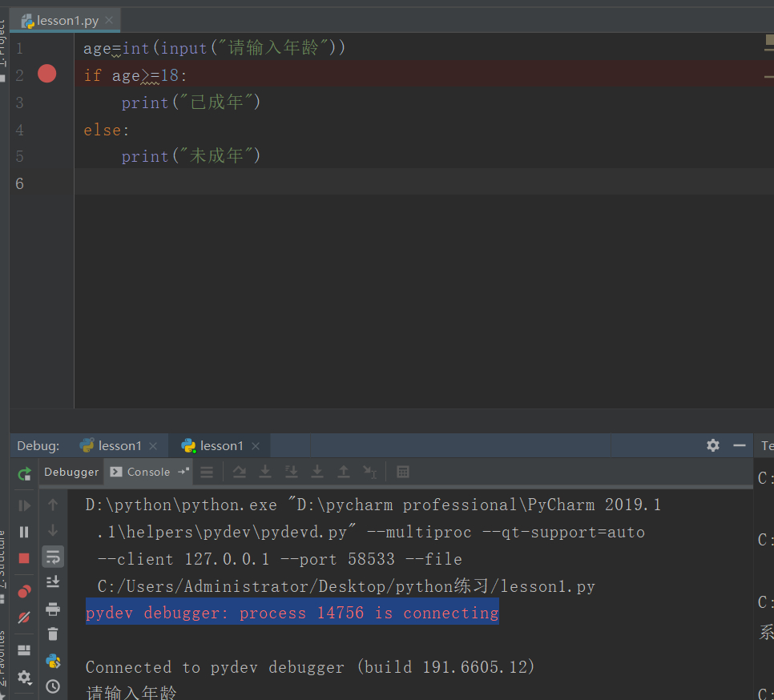
Task: Click the print console output icon
Action: (x=53, y=609)
